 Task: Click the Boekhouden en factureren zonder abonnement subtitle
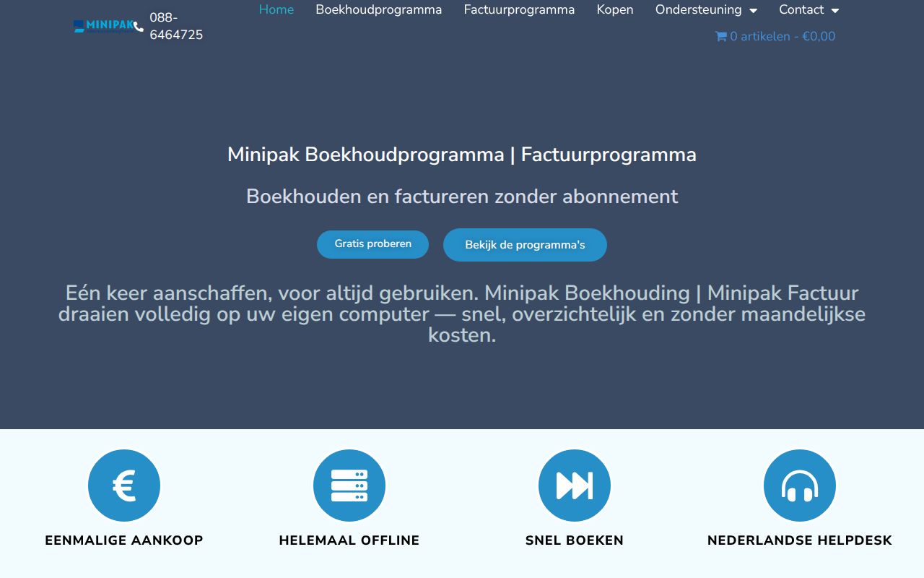462,197
